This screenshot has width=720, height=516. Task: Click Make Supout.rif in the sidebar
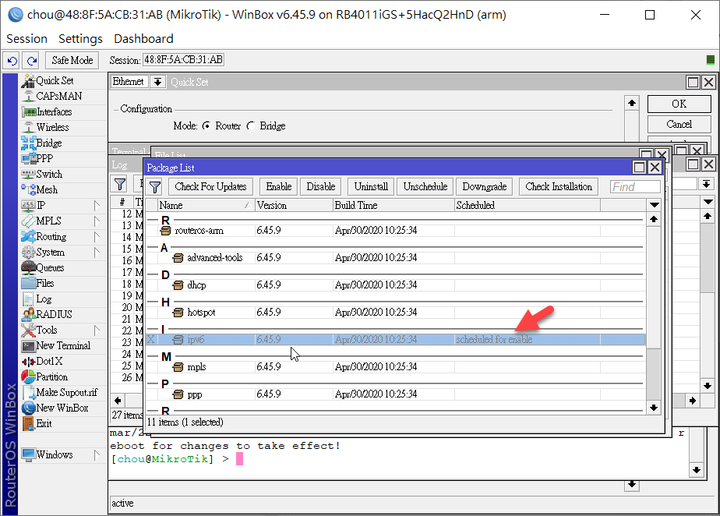(x=67, y=393)
